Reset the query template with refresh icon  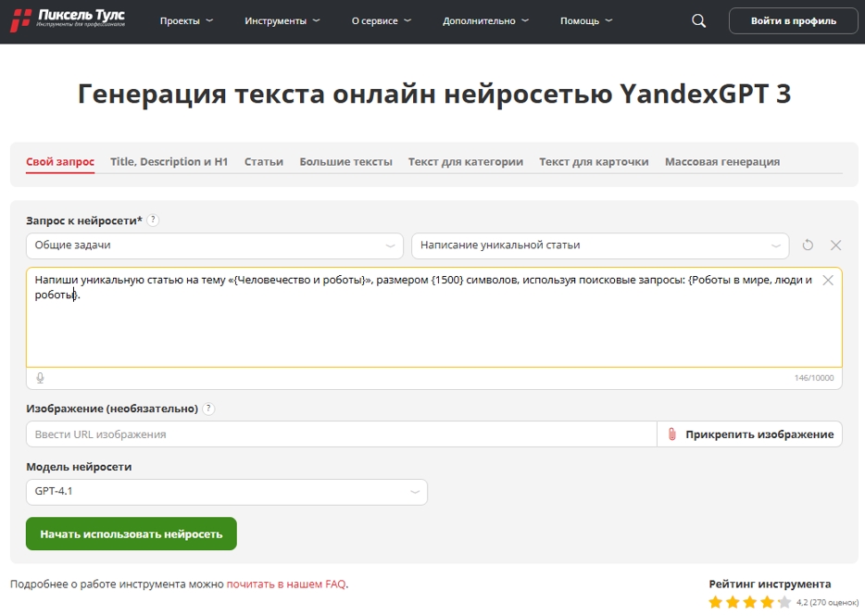[808, 245]
